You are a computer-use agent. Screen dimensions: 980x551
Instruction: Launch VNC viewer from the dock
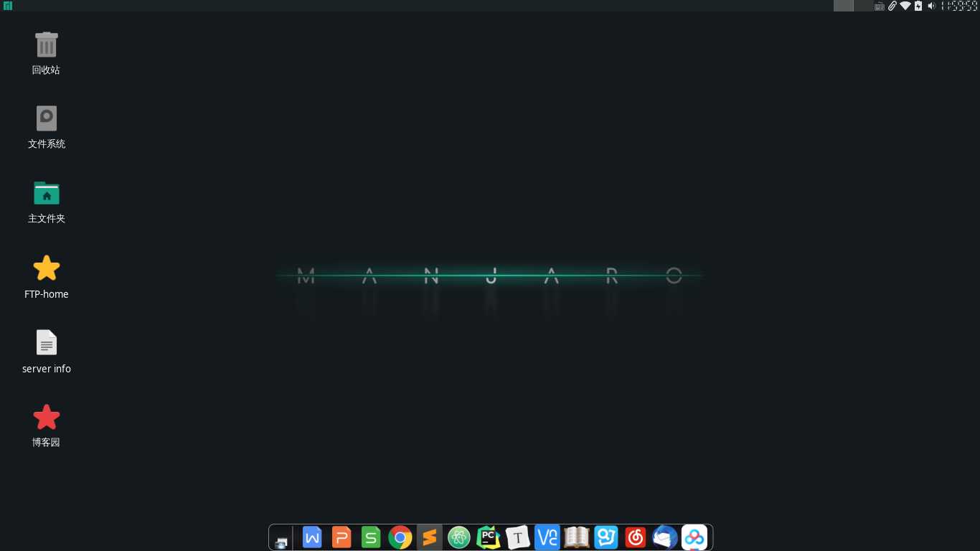tap(547, 537)
